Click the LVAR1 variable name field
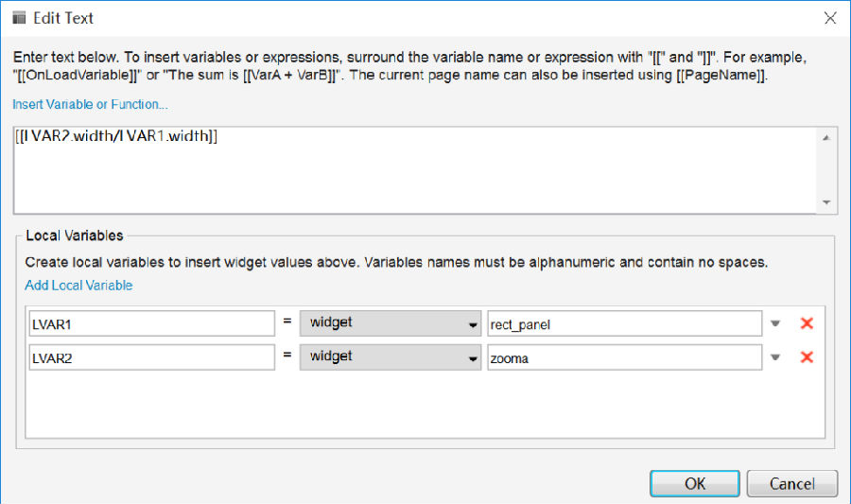This screenshot has width=851, height=504. (x=151, y=323)
